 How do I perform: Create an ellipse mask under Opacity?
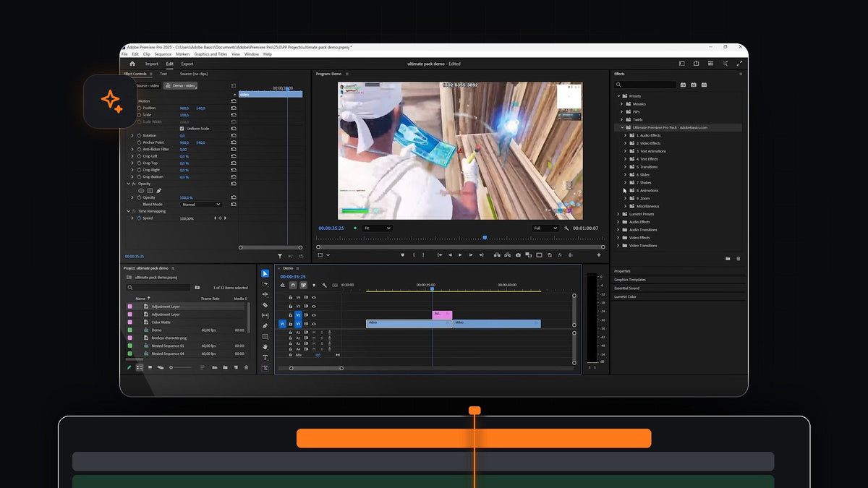point(141,191)
